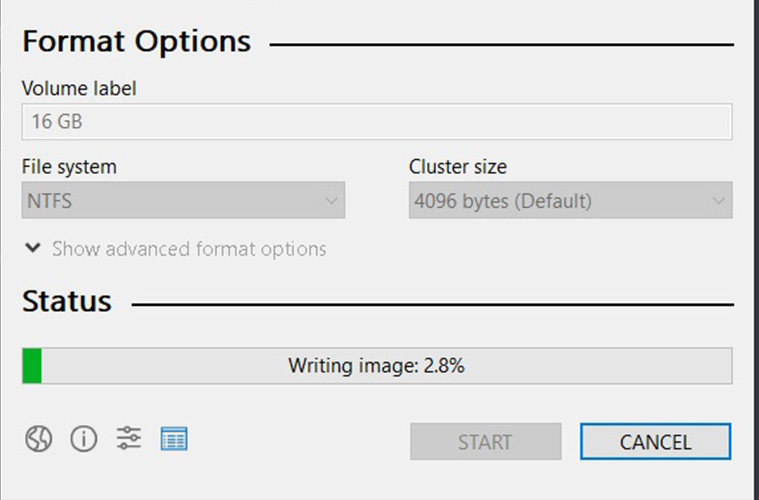Click the Format Options section heading
Screen dimensions: 759x500
click(x=137, y=43)
